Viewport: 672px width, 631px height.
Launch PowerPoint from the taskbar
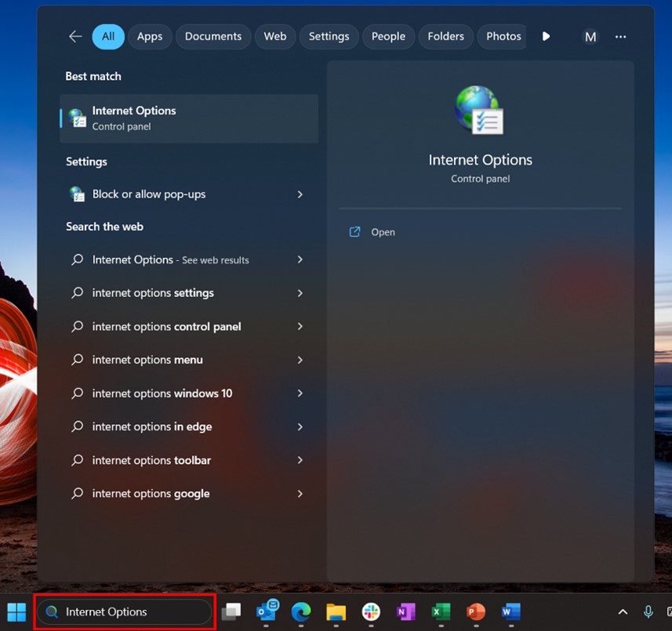click(476, 611)
